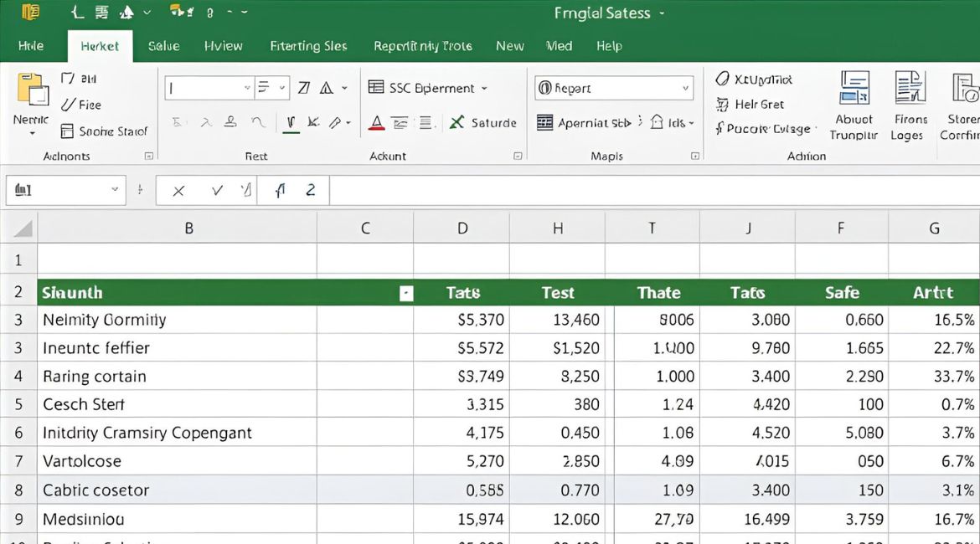Viewport: 980px width, 544px height.
Task: Click into the formula bar input
Action: point(654,190)
